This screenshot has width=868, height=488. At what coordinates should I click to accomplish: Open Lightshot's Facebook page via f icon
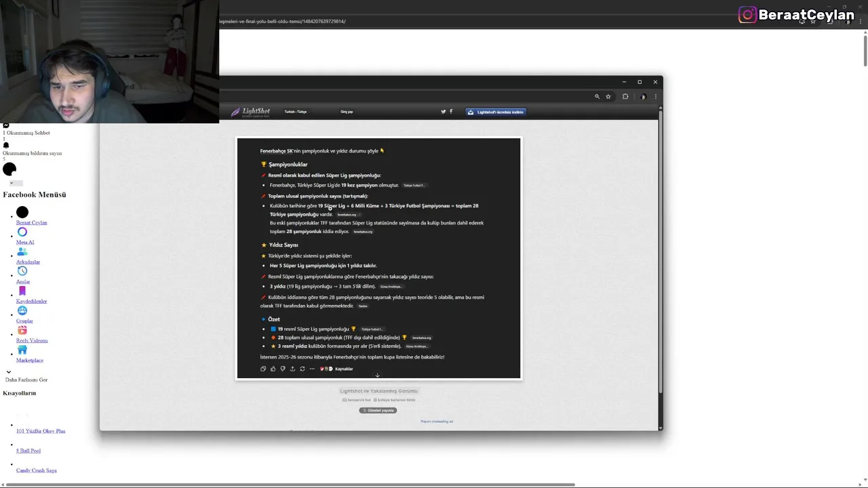click(451, 112)
